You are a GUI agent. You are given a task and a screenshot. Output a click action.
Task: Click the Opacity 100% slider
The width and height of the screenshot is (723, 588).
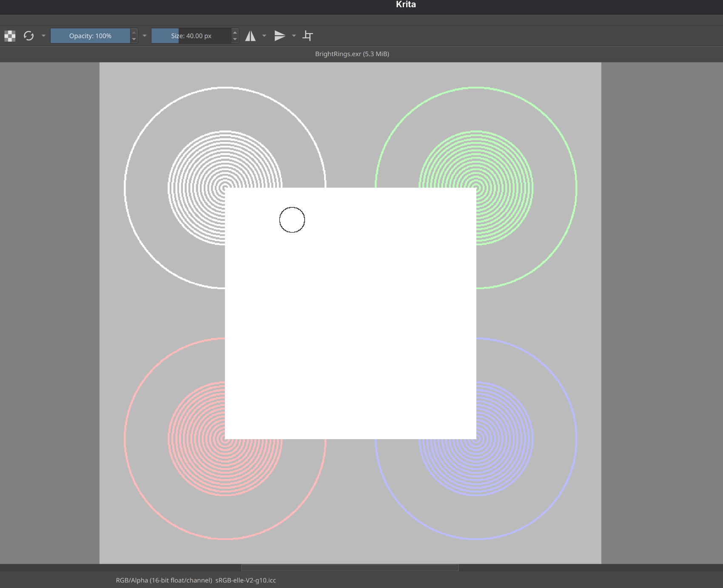[x=90, y=36]
